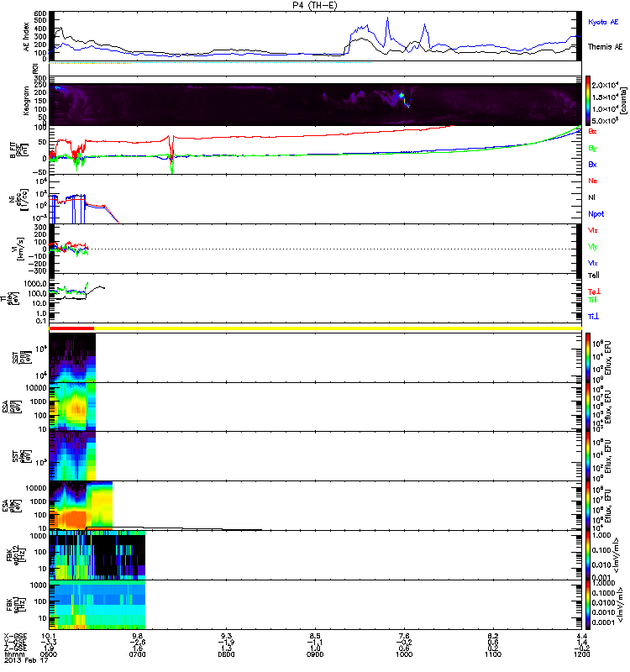
Task: Click the 0800 time axis label
Action: (x=226, y=654)
